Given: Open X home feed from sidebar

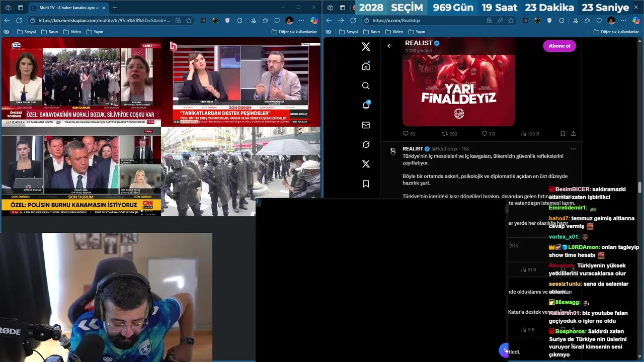Looking at the screenshot, I should coord(366,66).
